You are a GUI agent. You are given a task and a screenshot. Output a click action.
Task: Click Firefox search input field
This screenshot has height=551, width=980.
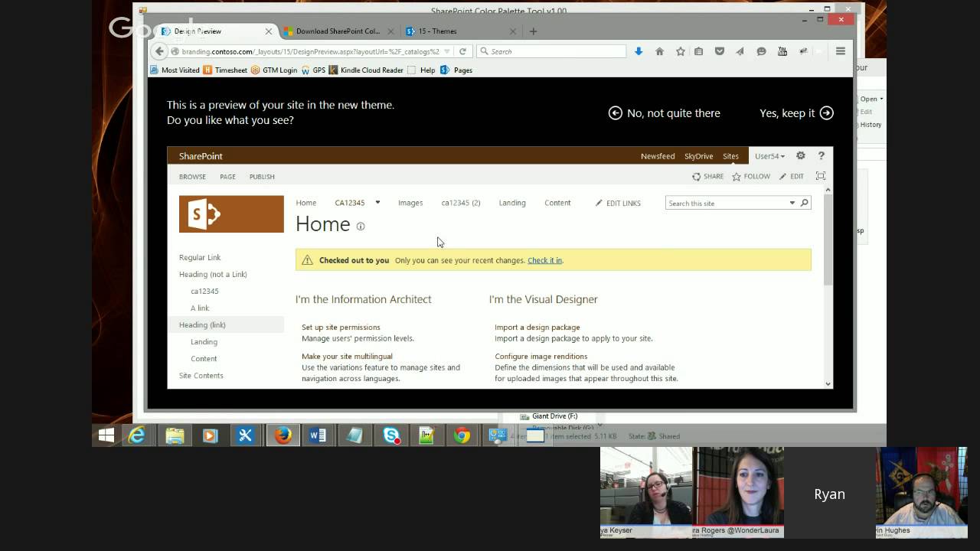pyautogui.click(x=551, y=51)
